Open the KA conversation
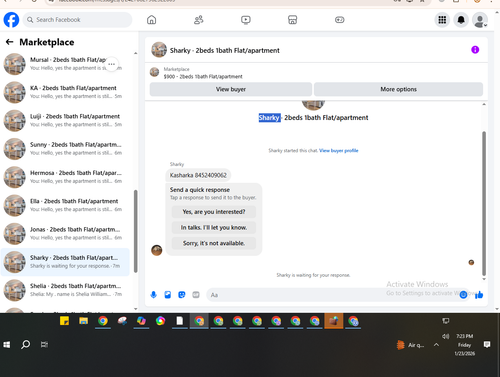The width and height of the screenshot is (500, 377). tap(65, 92)
